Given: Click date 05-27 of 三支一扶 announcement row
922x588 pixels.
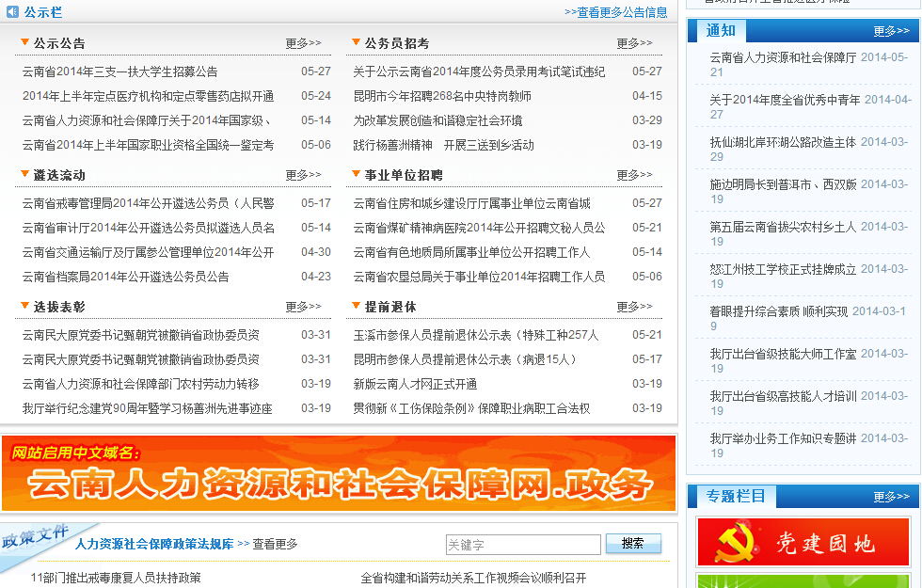Looking at the screenshot, I should [x=316, y=72].
